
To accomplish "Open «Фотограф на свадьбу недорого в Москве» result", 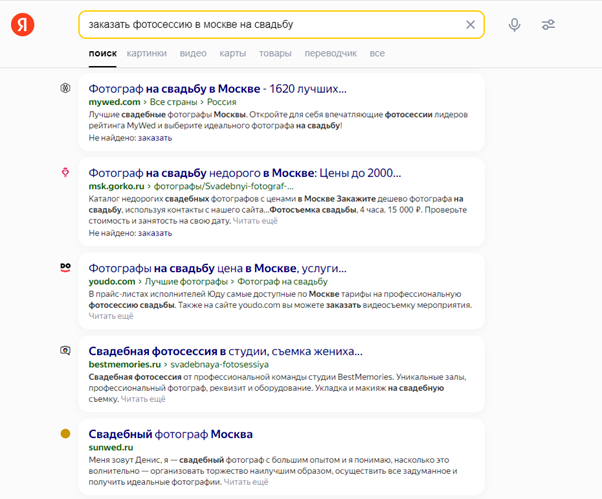I will click(x=245, y=173).
